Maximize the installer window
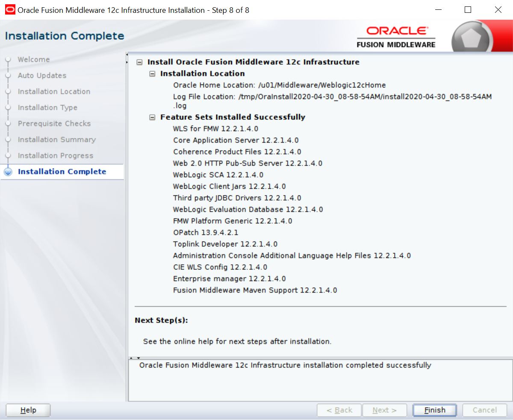Image resolution: width=513 pixels, height=420 pixels. 468,9
